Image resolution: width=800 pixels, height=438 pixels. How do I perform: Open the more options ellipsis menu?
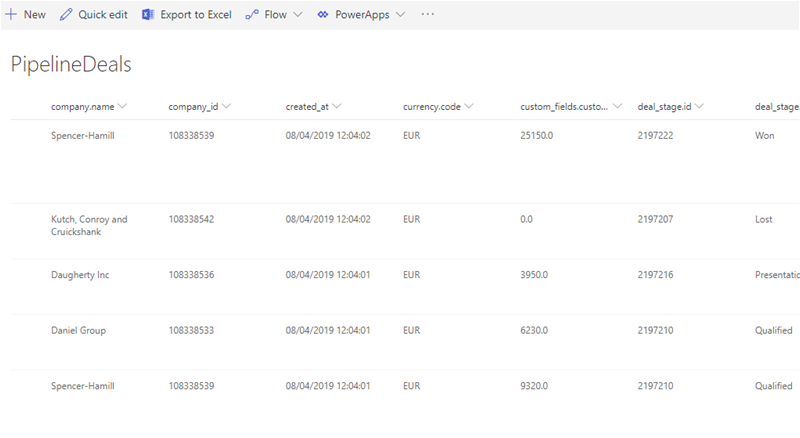coord(428,15)
